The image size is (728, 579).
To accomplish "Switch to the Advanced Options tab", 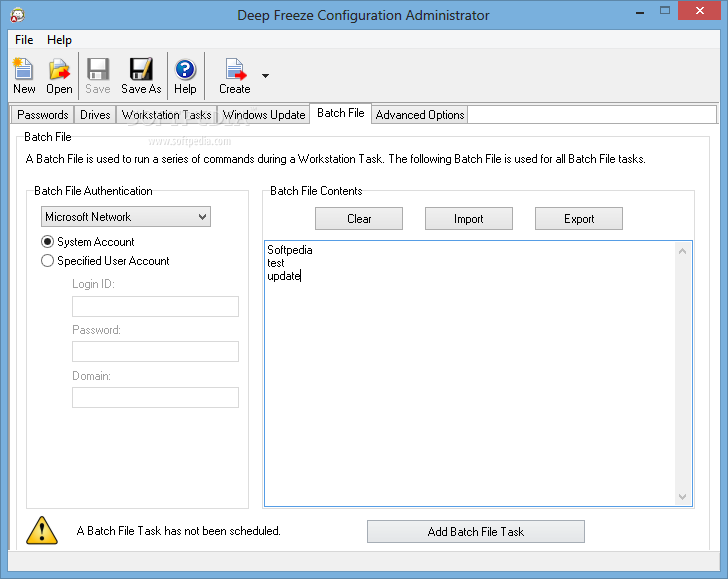I will [420, 115].
